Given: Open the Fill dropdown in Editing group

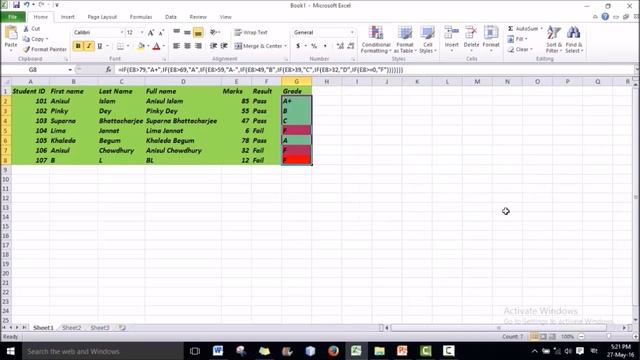Looking at the screenshot, I should pos(517,39).
